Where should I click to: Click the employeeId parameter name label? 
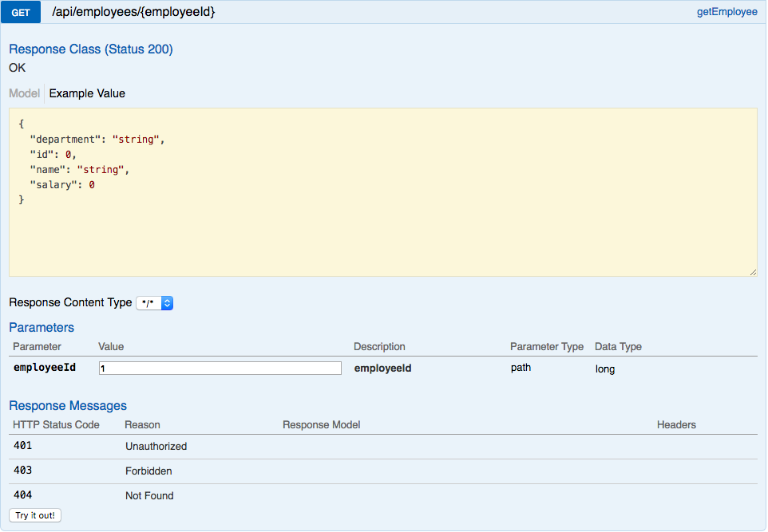38,368
